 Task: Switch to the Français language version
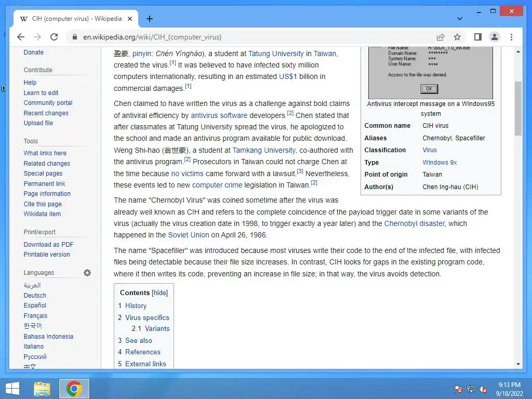point(35,315)
